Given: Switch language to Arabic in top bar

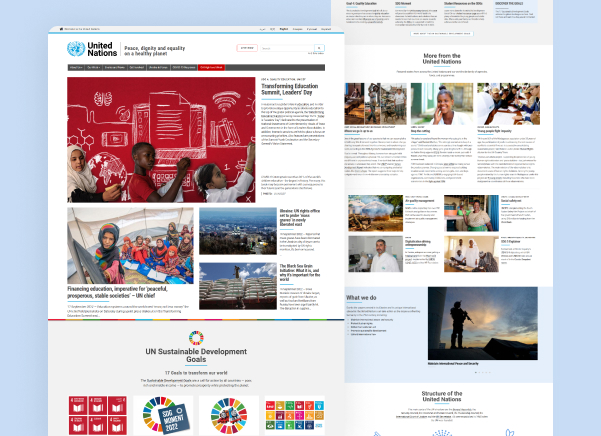Looking at the screenshot, I should (x=262, y=29).
